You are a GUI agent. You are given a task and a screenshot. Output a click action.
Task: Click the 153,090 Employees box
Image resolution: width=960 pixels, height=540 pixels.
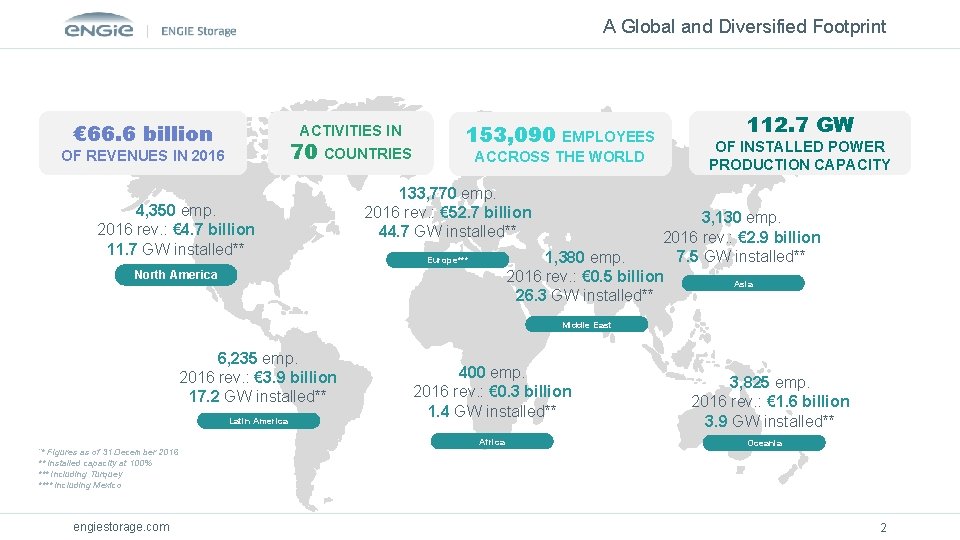point(560,144)
